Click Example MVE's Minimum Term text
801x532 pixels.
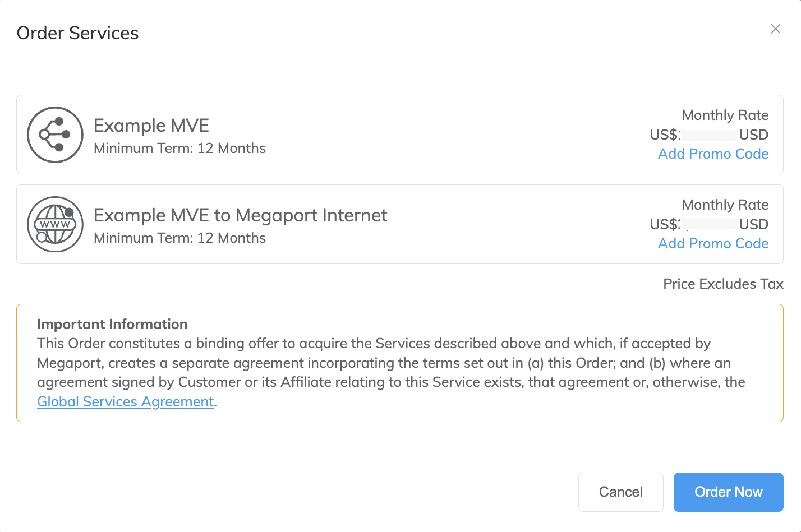coord(179,149)
